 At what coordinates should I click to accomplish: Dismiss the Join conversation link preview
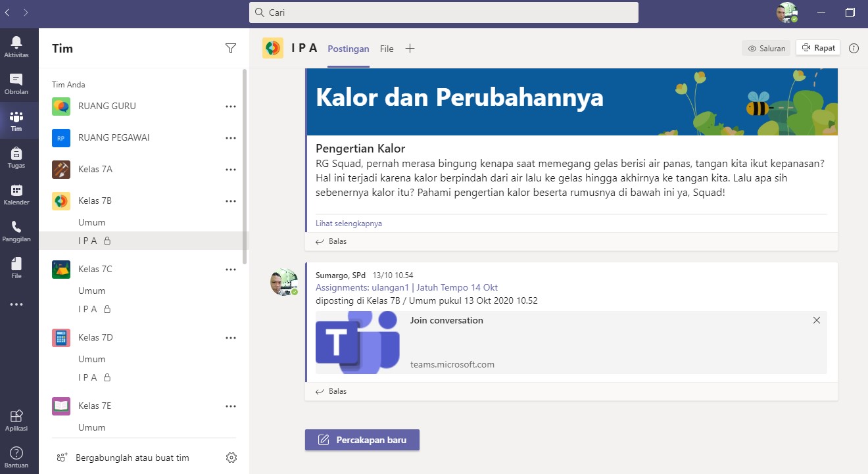pos(817,320)
